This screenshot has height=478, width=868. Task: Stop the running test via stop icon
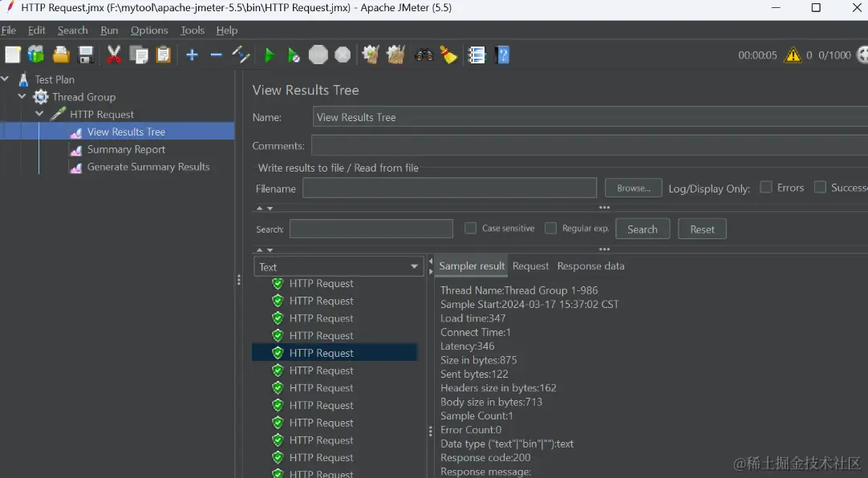(318, 55)
